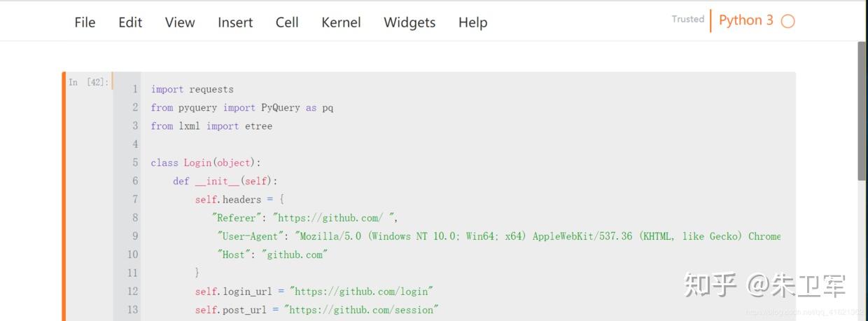Click the self.post_url assignment line

(x=316, y=309)
